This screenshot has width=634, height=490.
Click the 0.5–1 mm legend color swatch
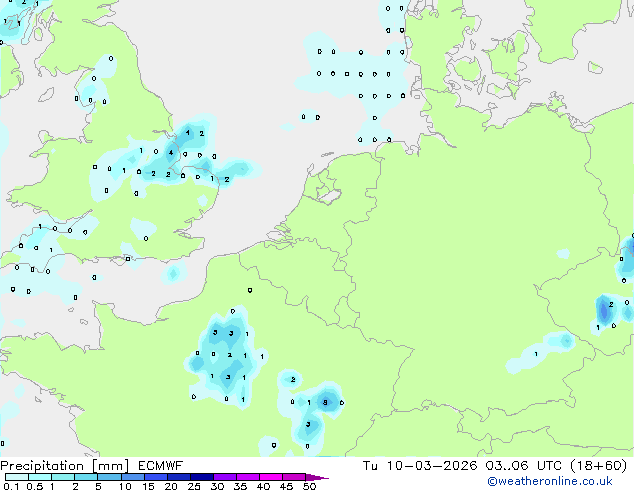tap(40, 477)
